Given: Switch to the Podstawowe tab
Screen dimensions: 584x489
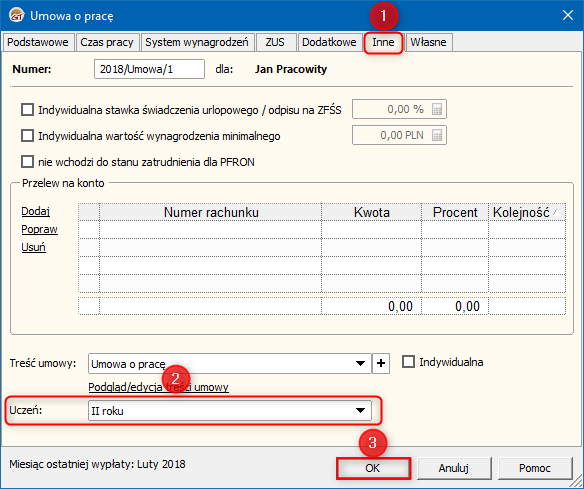Looking at the screenshot, I should click(x=38, y=42).
